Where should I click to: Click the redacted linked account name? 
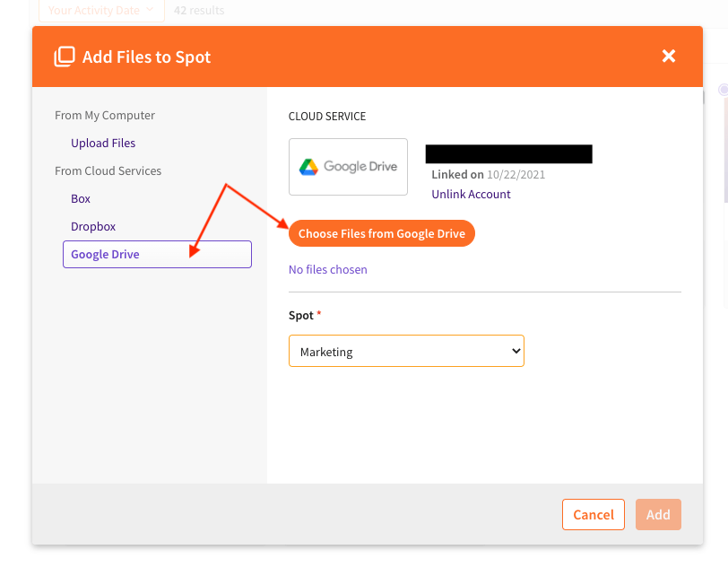[508, 153]
